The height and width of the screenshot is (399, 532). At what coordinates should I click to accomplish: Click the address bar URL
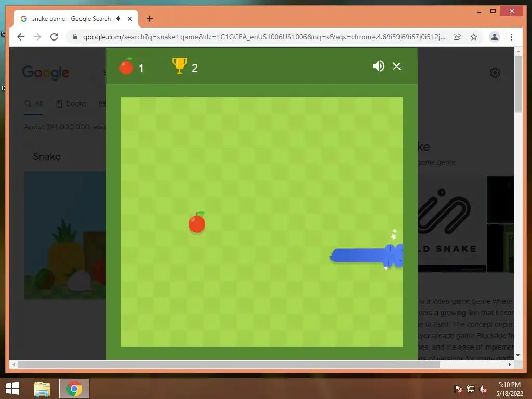click(264, 37)
